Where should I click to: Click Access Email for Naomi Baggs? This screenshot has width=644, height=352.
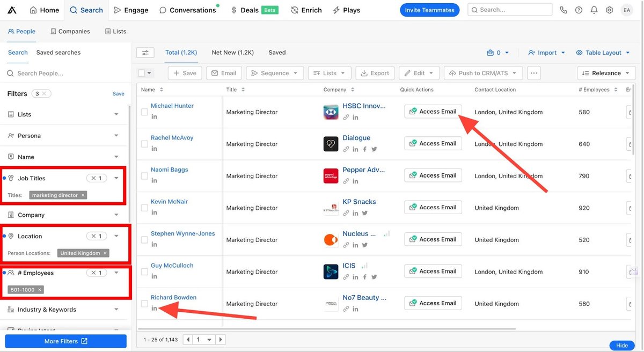point(433,175)
